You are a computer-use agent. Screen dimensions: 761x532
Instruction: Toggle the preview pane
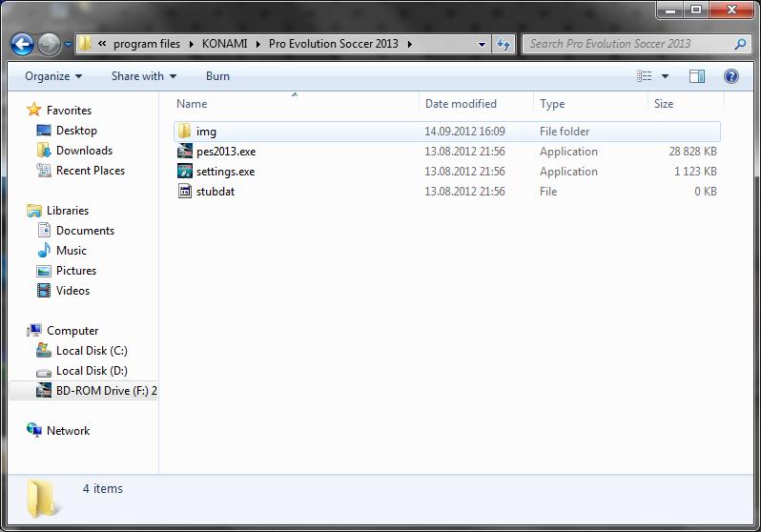point(697,76)
